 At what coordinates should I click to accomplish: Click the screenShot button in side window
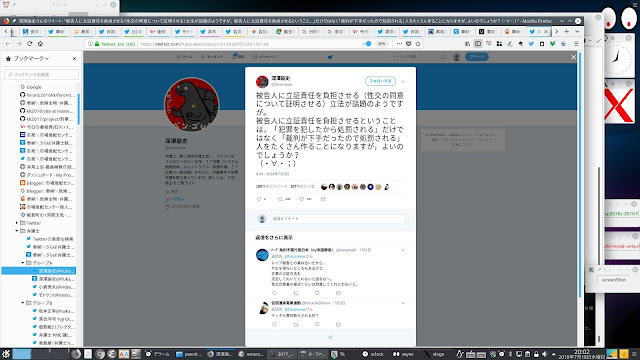tap(613, 280)
